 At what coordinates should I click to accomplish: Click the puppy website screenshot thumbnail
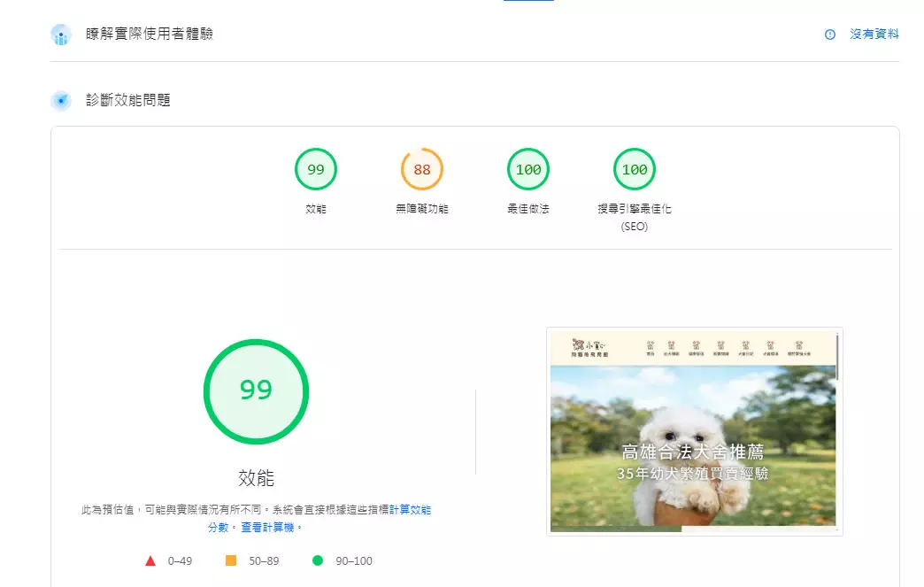click(694, 431)
